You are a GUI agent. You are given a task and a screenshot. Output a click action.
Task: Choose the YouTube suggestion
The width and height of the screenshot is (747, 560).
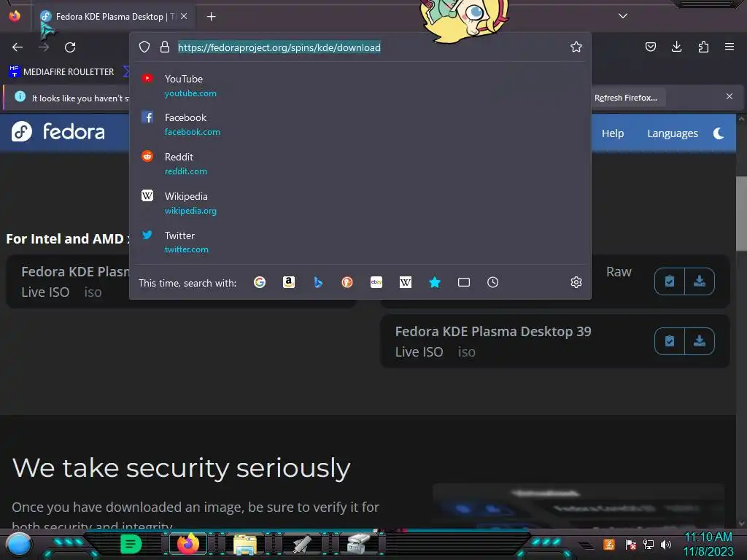[x=360, y=86]
